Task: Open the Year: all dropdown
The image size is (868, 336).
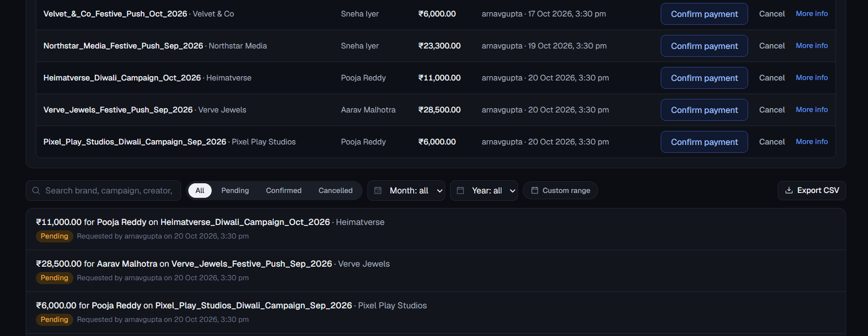Action: click(x=484, y=191)
